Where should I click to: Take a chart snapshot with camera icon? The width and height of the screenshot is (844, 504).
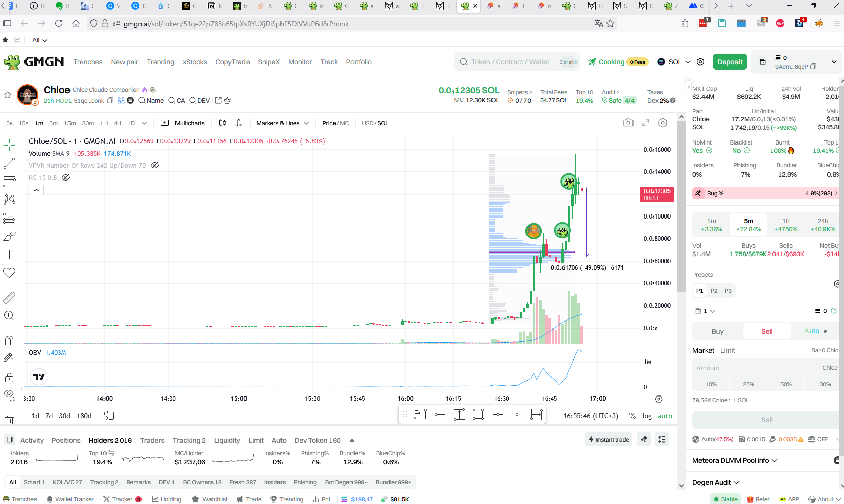tap(628, 123)
